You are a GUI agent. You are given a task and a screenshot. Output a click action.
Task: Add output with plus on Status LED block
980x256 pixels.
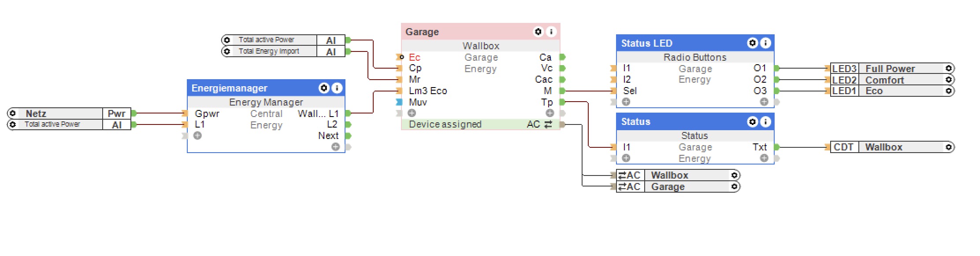(764, 102)
